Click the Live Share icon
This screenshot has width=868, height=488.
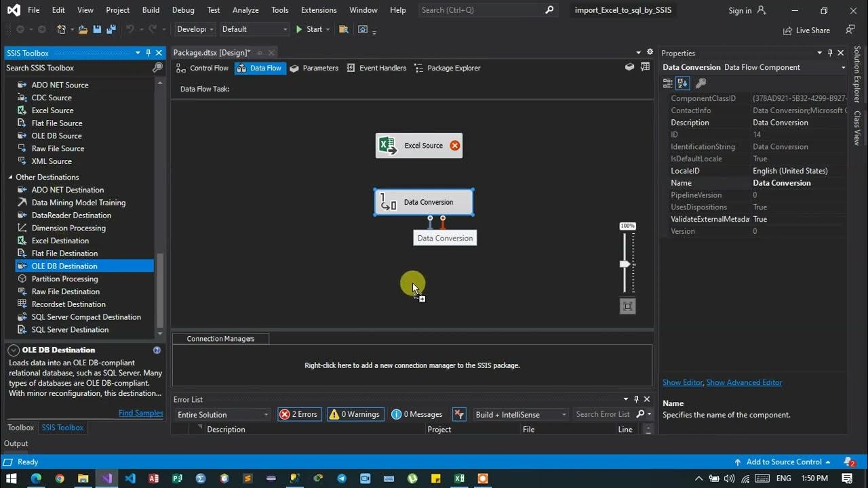coord(787,30)
